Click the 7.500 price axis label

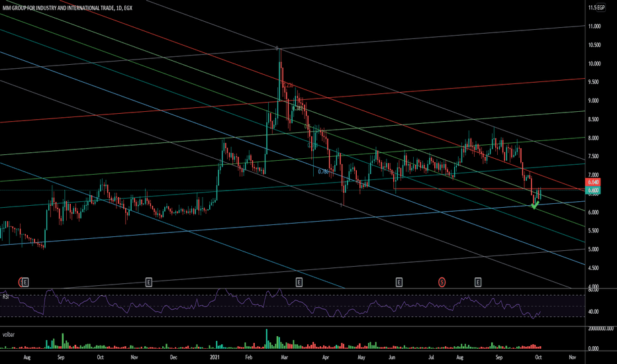pos(593,156)
